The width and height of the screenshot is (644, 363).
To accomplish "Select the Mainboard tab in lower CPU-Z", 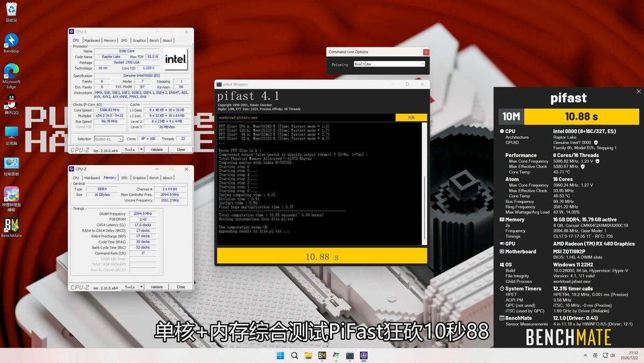I will coord(92,177).
